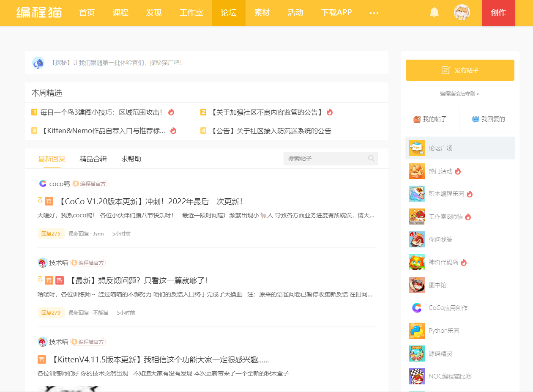Open featured post 每日一个岛3建图小技巧
533x392 pixels.
click(101, 112)
